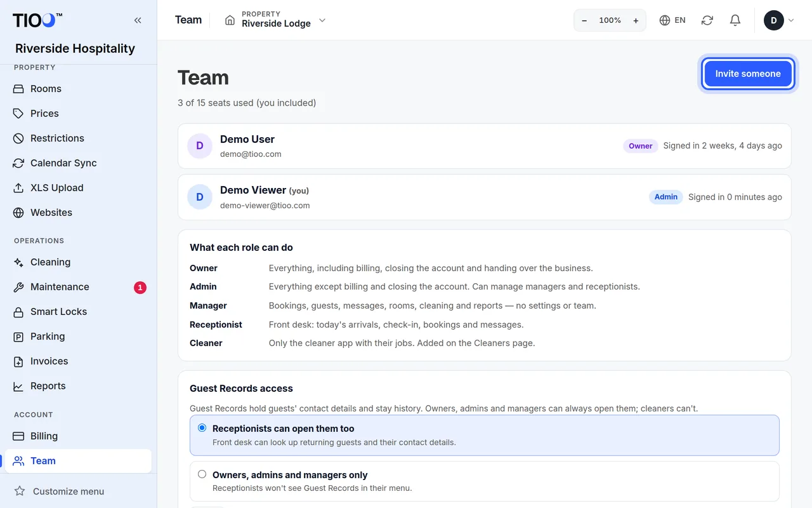Open XLS Upload via the upload icon
This screenshot has height=508, width=812.
click(18, 188)
